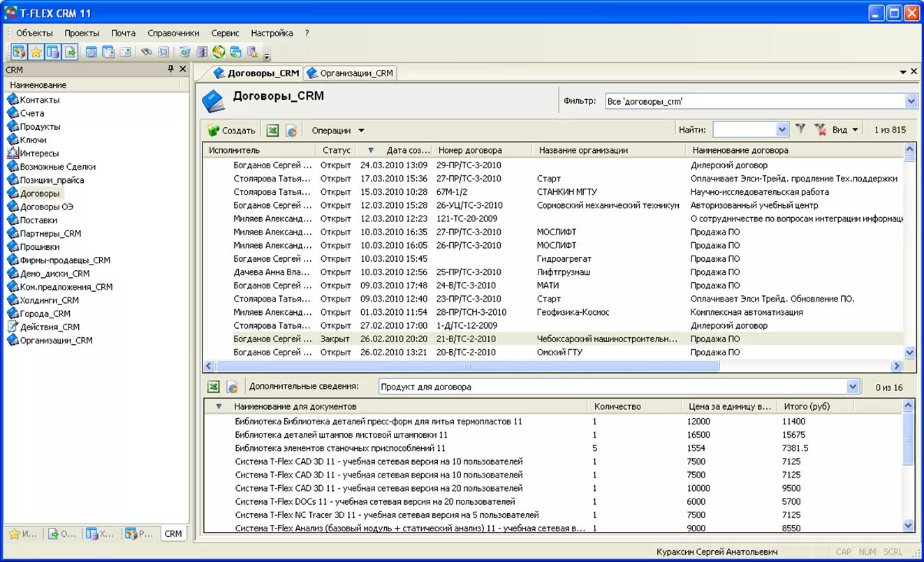
Task: Click the database with key toolbar icon
Action: (x=253, y=52)
